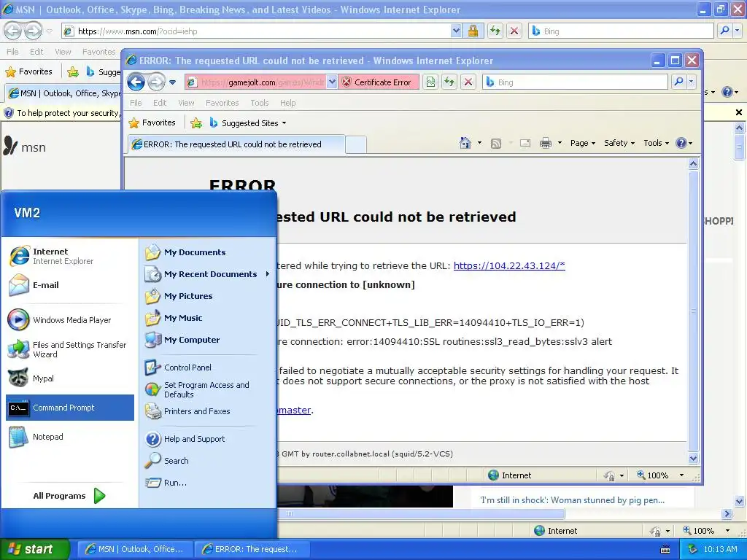Open address bar dropdown in MSN window
This screenshot has width=747, height=560.
pos(456,31)
